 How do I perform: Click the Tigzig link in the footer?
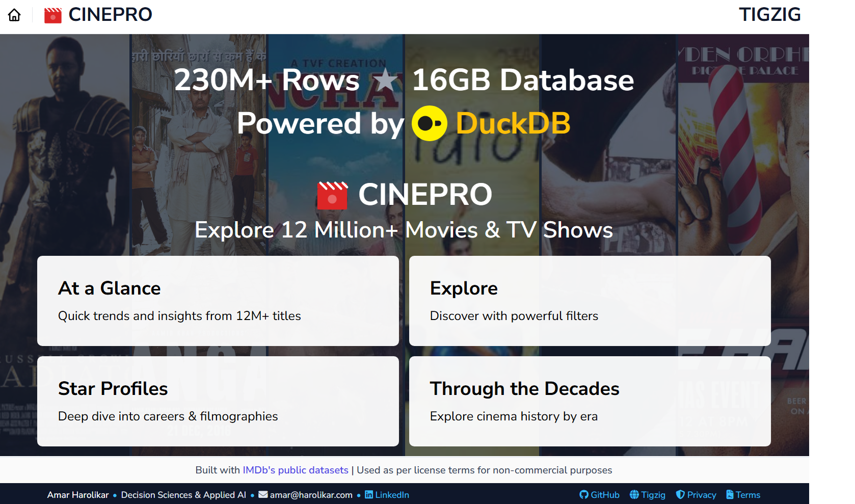pos(654,494)
